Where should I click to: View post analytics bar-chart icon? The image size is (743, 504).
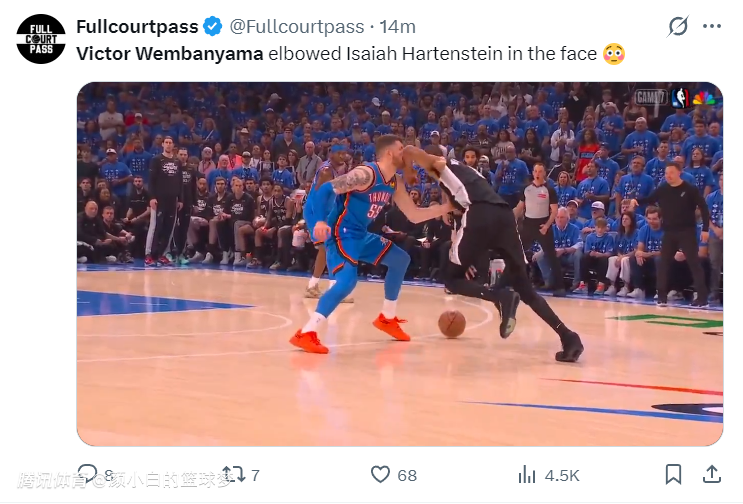coord(527,475)
